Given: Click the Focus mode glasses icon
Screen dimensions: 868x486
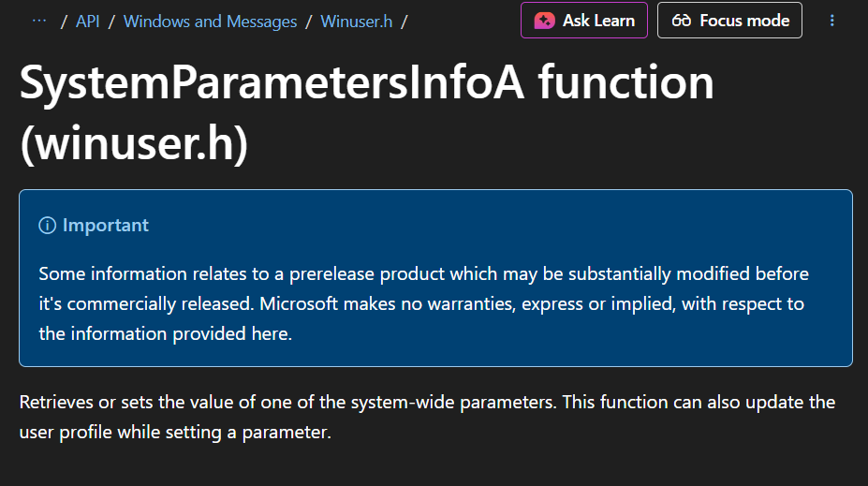Looking at the screenshot, I should 682,21.
